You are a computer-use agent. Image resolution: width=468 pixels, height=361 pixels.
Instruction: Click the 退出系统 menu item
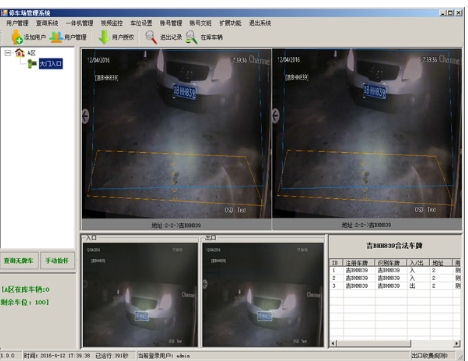[260, 23]
